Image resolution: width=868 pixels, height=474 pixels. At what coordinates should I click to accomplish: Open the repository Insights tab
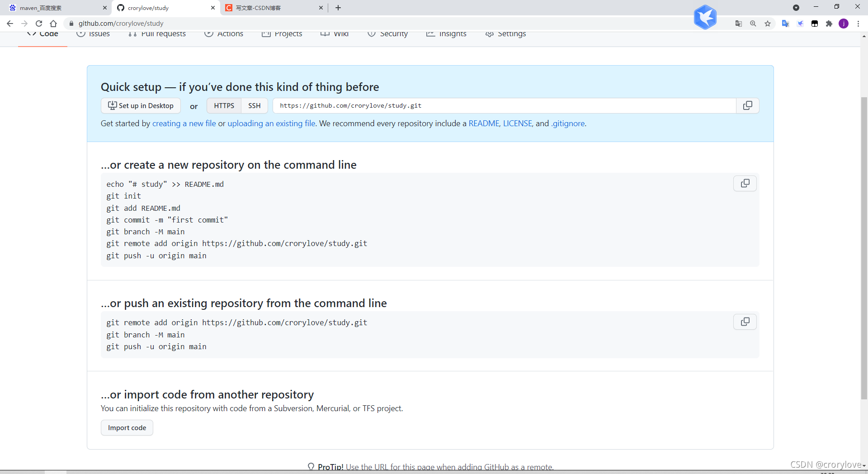click(446, 34)
